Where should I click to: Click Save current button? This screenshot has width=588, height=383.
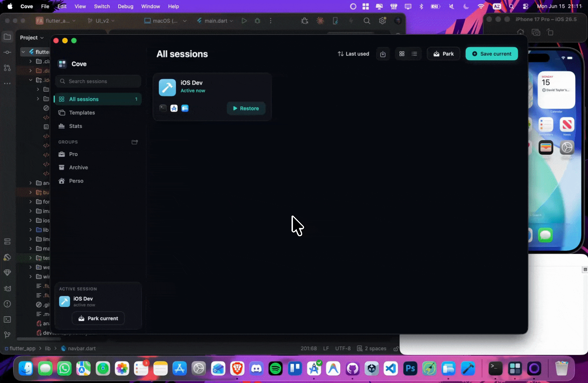pos(492,54)
